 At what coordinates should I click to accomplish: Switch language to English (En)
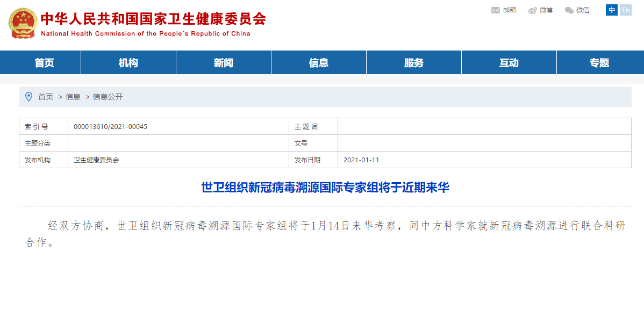[x=626, y=10]
